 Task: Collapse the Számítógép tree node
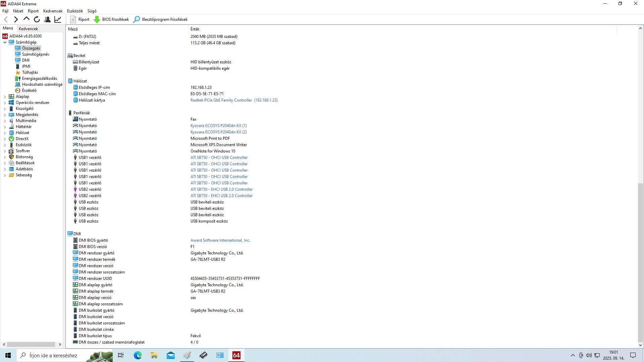(5, 42)
